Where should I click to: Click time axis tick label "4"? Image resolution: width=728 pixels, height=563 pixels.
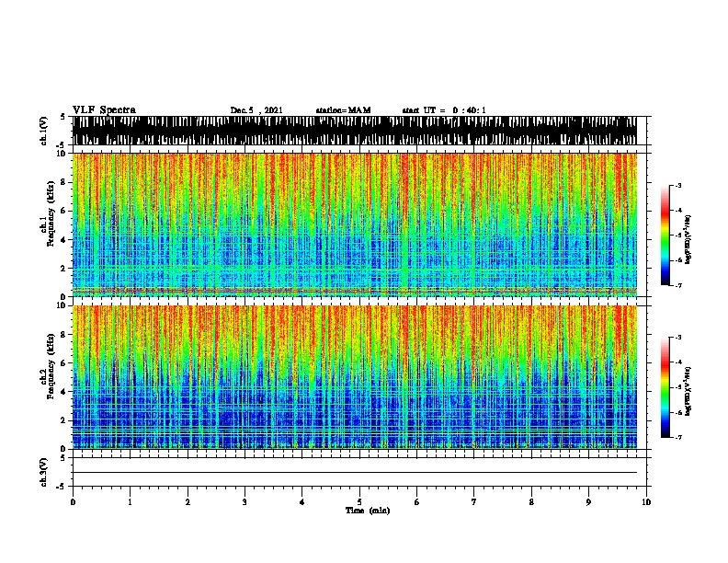tap(302, 502)
